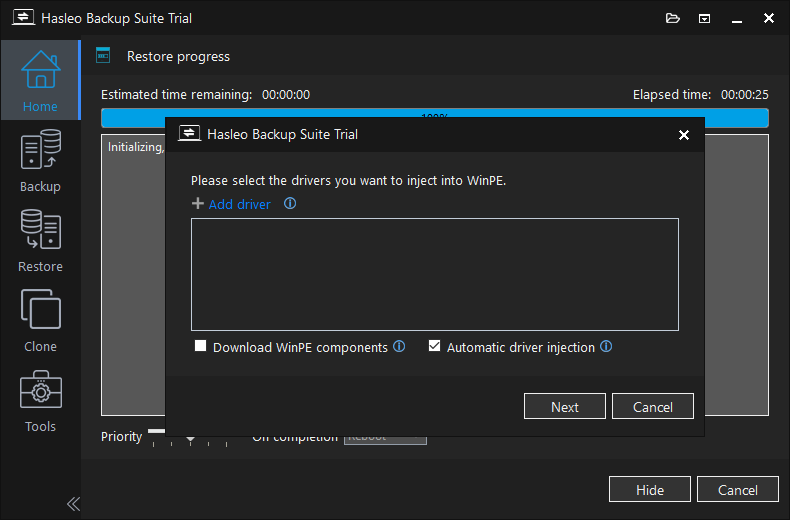
Task: Click the open folder icon in title bar
Action: (x=673, y=19)
